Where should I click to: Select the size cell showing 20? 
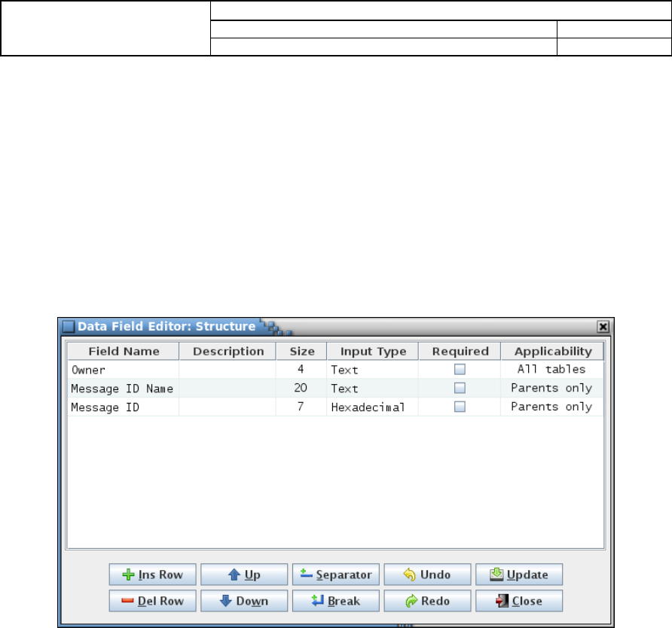coord(301,388)
